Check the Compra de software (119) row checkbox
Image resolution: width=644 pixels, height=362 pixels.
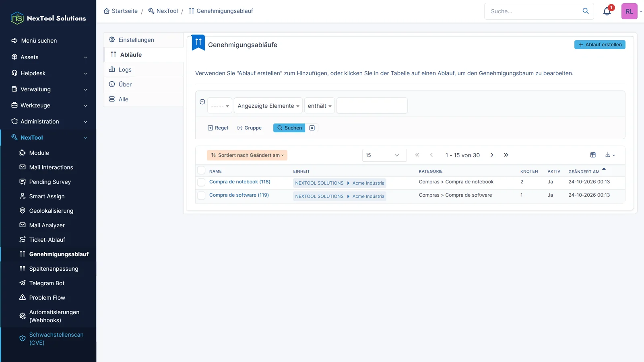[x=201, y=195]
